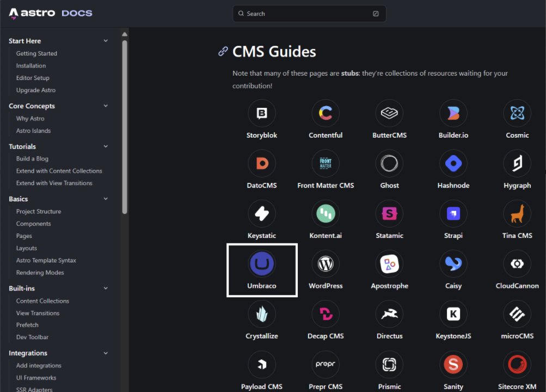546x392 pixels.
Task: Open Astro Template Syntax page
Action: pyautogui.click(x=46, y=260)
